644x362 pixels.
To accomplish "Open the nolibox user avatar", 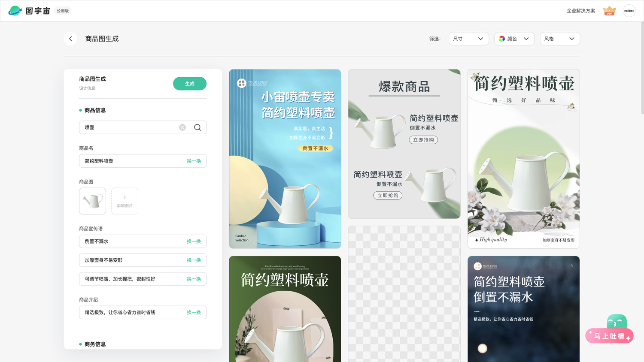I will point(629,11).
